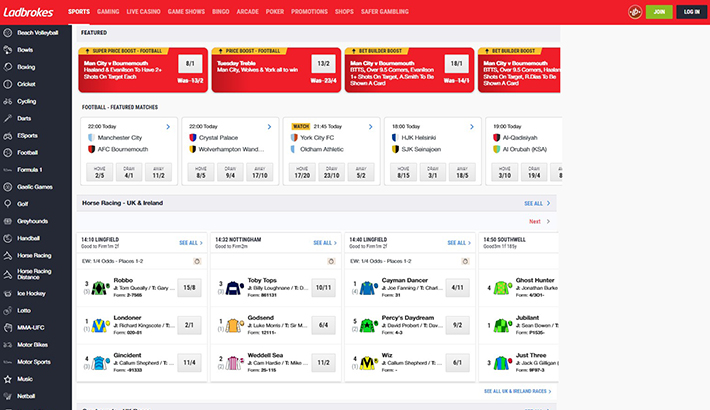The height and width of the screenshot is (410, 710).
Task: Select 13/2 Tuesday Treble boost odds
Action: [323, 64]
